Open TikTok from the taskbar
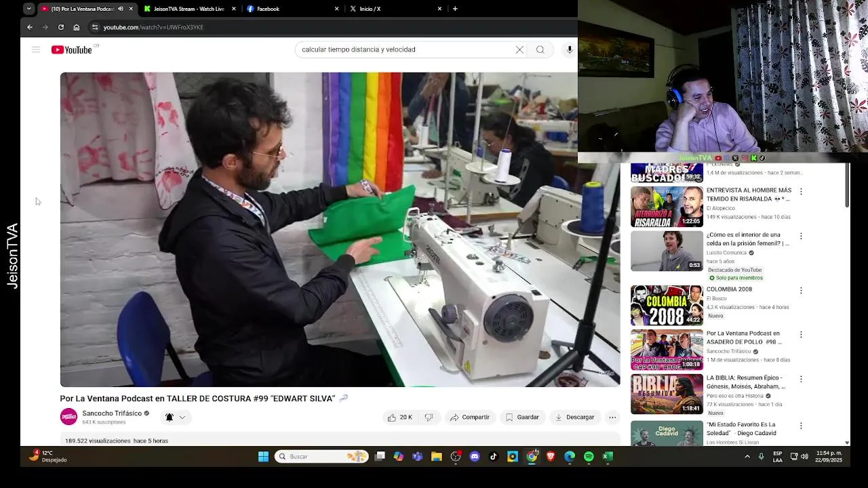The height and width of the screenshot is (488, 868). click(494, 457)
